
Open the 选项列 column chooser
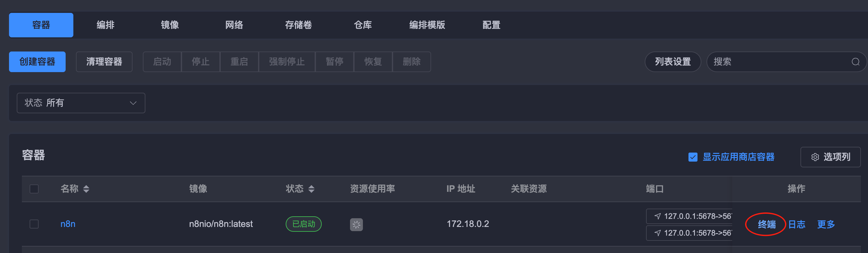click(830, 157)
